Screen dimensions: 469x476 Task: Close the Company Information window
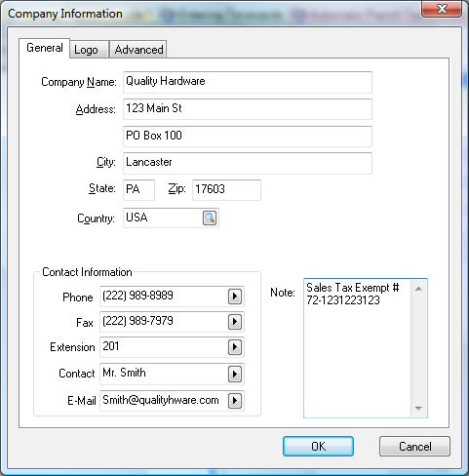pos(442,9)
